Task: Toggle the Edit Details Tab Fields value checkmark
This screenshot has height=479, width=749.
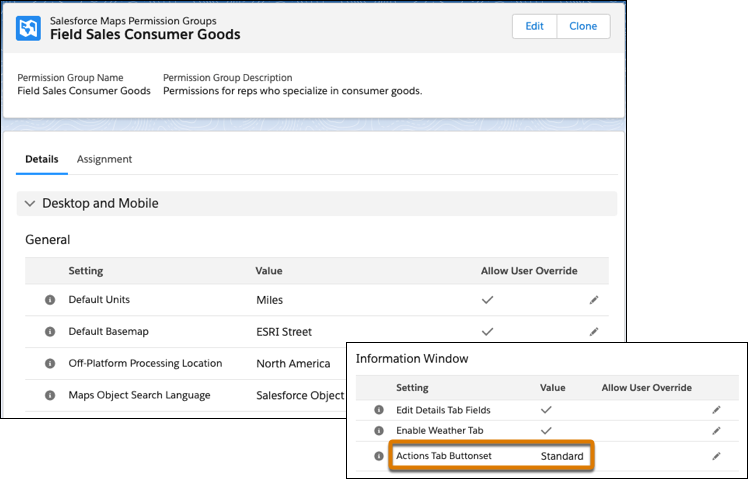Action: point(546,410)
